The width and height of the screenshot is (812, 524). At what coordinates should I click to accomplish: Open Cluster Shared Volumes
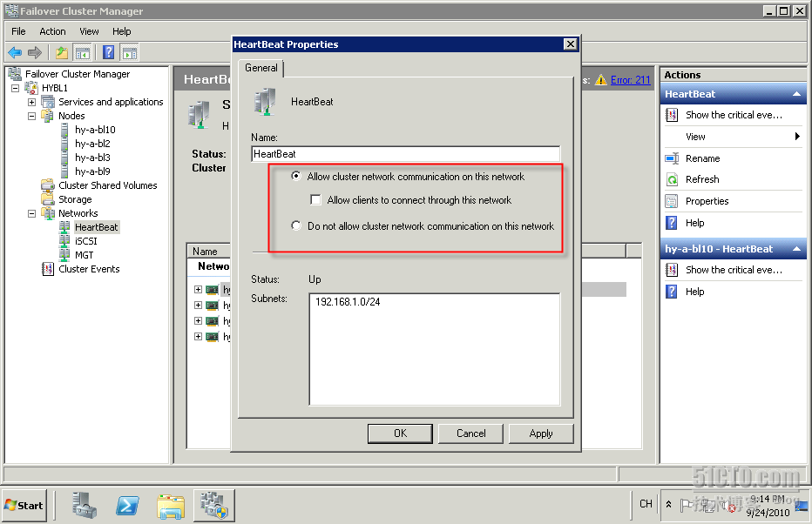point(108,185)
